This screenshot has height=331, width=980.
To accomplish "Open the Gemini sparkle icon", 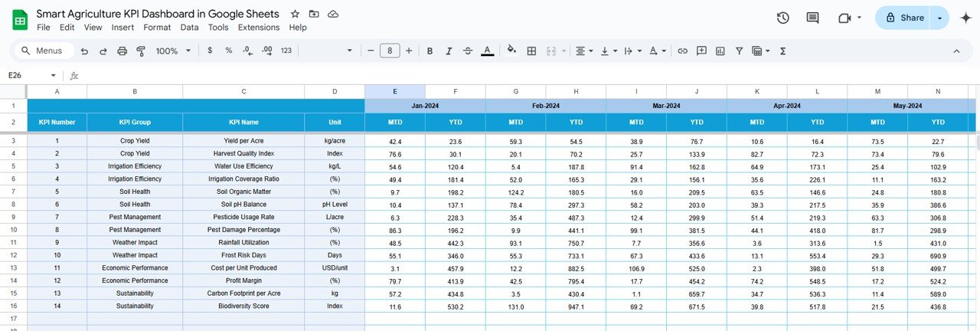I will 965,18.
